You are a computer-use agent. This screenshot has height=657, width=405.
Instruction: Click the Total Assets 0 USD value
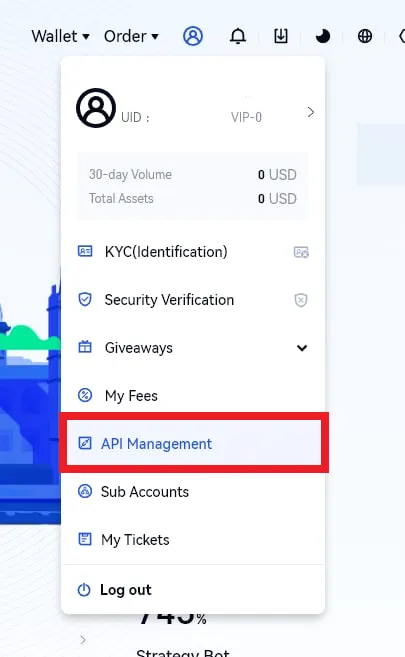pyautogui.click(x=277, y=199)
